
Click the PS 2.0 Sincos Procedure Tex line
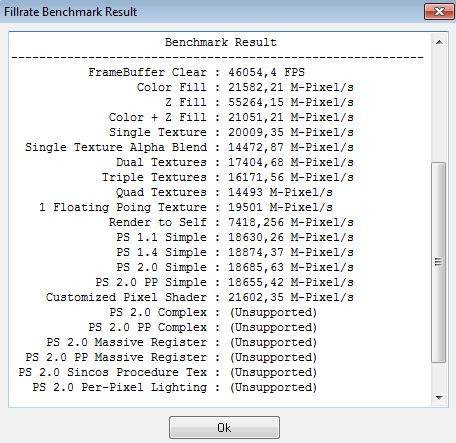point(167,372)
